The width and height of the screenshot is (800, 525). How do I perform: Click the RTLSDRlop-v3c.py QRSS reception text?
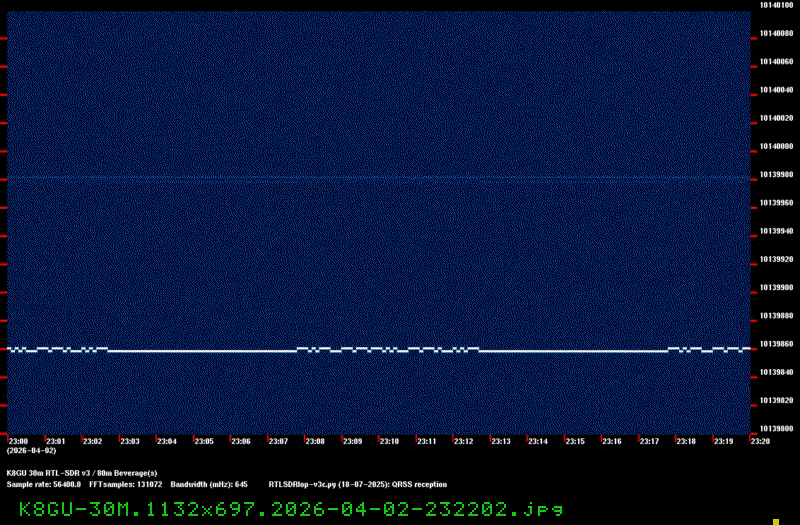(358, 485)
